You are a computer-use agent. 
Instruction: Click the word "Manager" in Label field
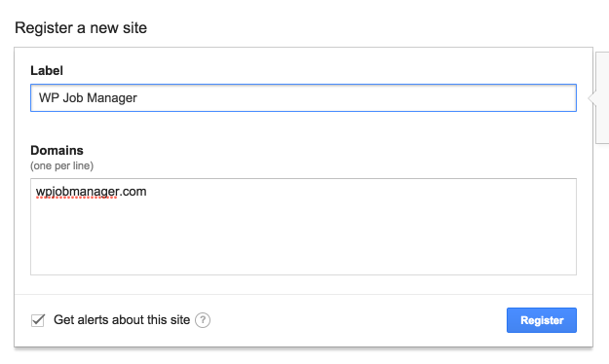[x=112, y=98]
